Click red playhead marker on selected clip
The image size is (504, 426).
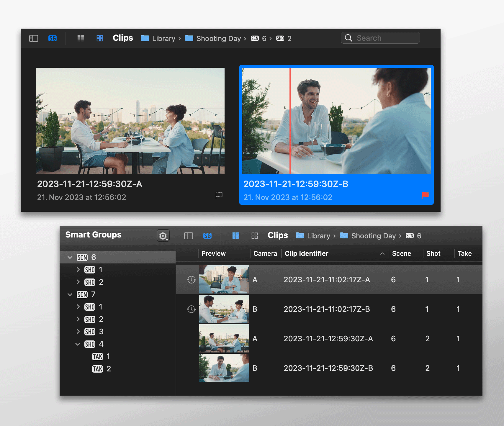(290, 121)
